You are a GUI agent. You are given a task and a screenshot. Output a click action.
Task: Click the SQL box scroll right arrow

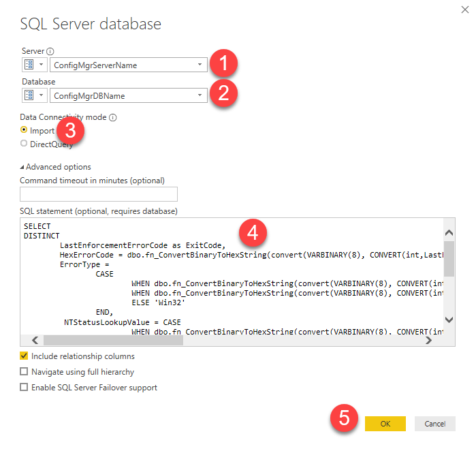click(428, 341)
